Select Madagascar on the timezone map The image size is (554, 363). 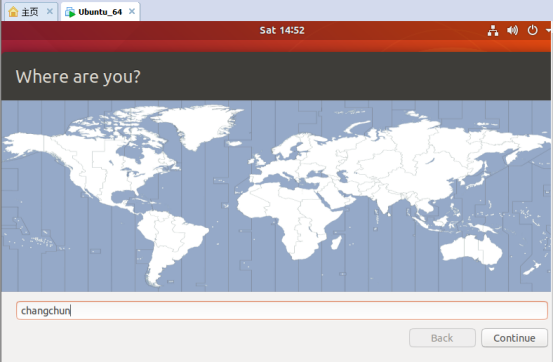click(336, 242)
